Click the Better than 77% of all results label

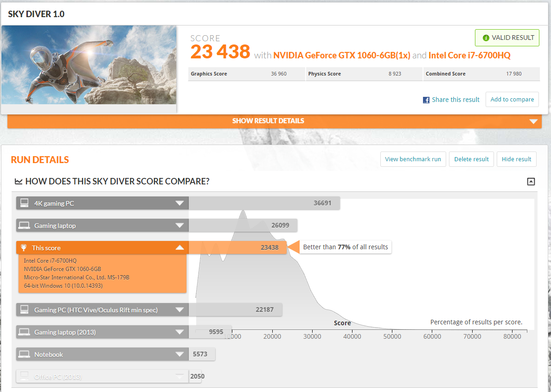tap(346, 247)
